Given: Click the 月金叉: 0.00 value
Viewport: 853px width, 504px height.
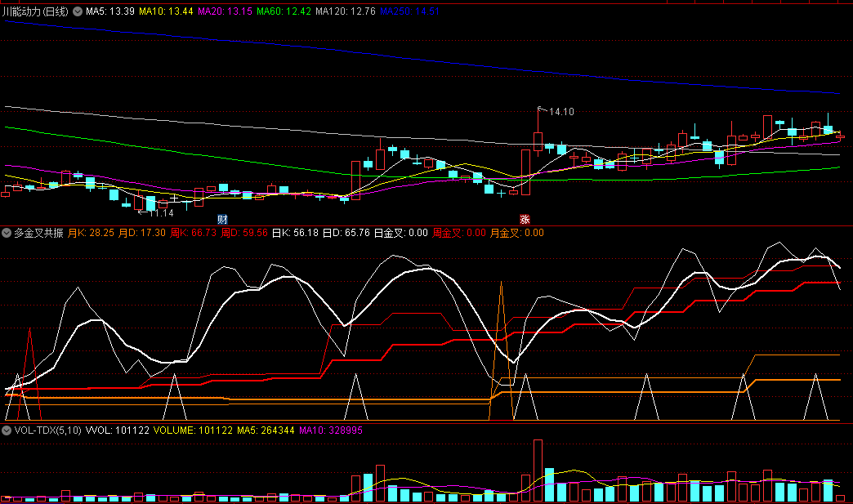Looking at the screenshot, I should click(517, 234).
